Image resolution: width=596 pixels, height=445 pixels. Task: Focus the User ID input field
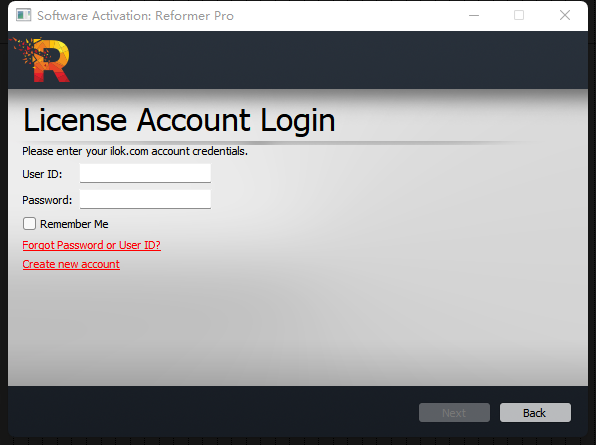click(145, 173)
